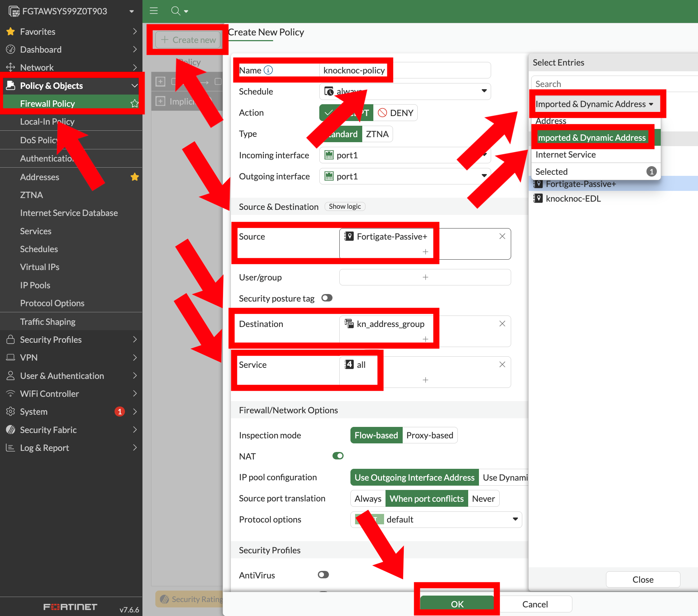698x616 pixels.
Task: Select Internet Service from the category list
Action: coord(566,155)
